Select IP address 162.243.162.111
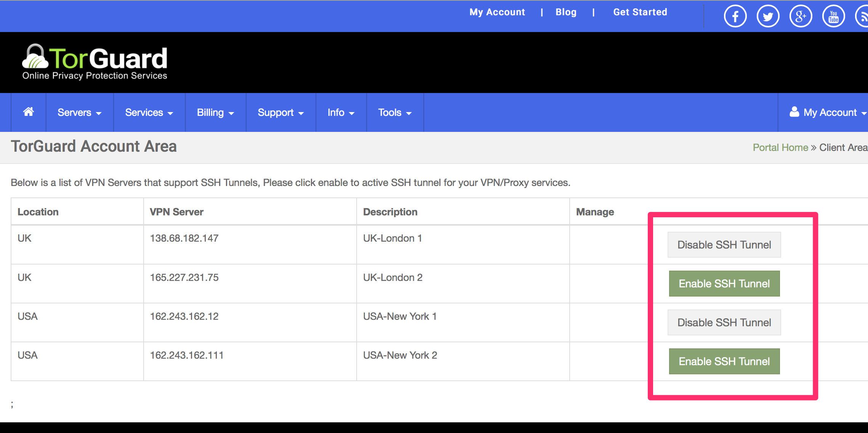Viewport: 868px width, 433px height. [x=187, y=355]
